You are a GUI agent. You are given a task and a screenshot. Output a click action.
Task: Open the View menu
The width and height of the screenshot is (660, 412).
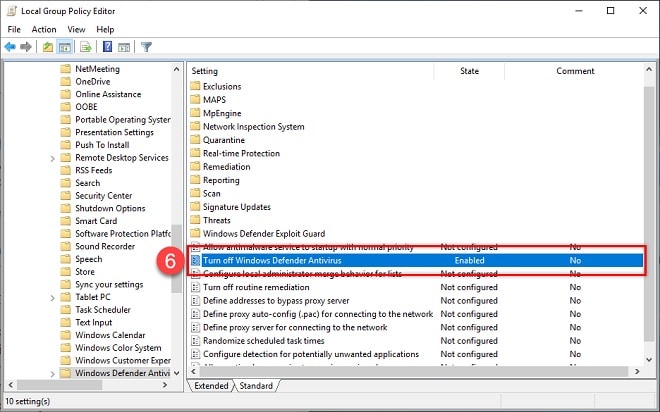coord(76,29)
